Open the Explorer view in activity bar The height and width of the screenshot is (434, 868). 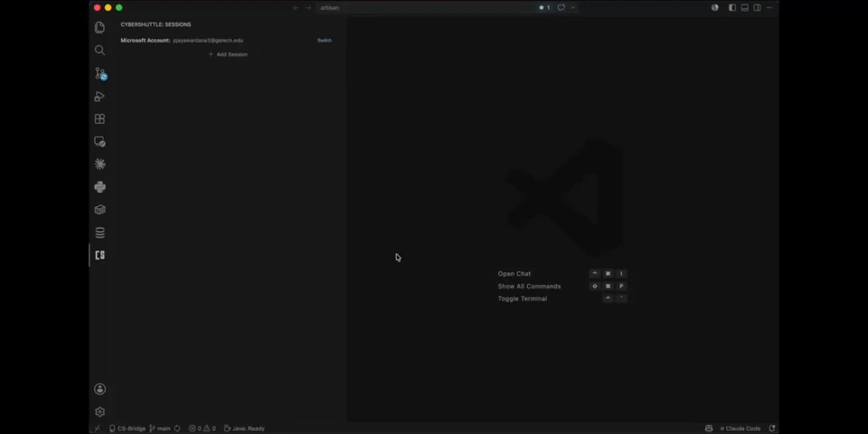99,27
